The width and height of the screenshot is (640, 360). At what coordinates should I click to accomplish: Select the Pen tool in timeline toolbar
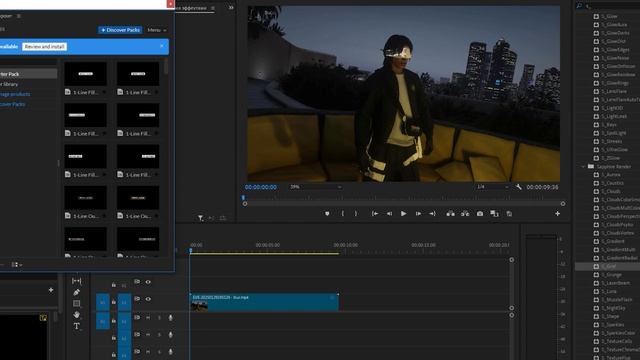coord(76,292)
